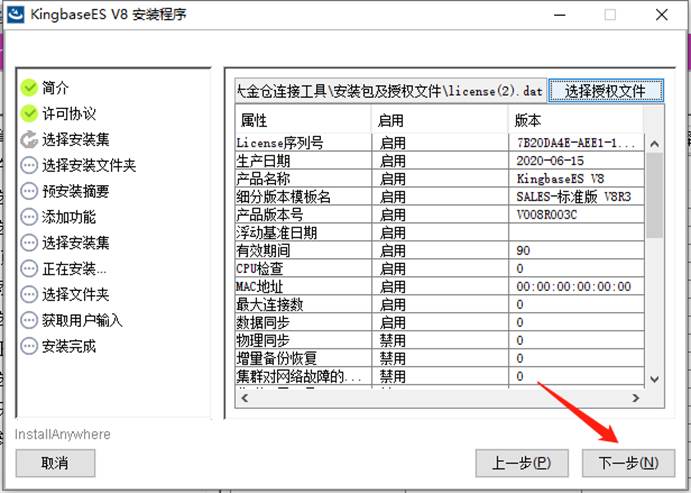Viewport: 691px width, 493px height.
Task: Click the 预安装摘要 step label
Action: click(76, 191)
